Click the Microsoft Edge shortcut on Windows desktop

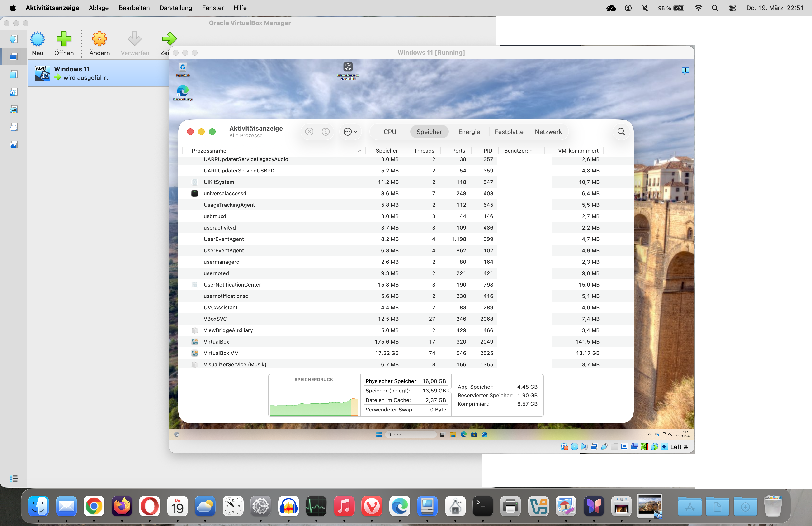[x=183, y=93]
